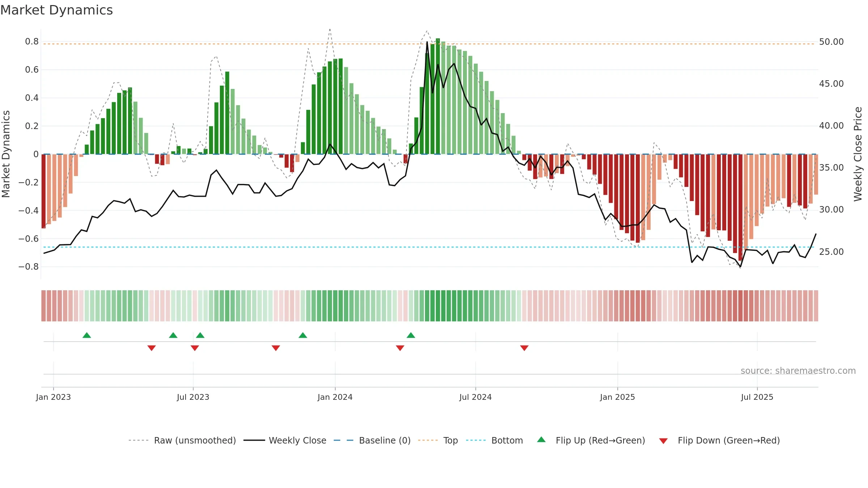Image resolution: width=868 pixels, height=488 pixels.
Task: Toggle the Bottom legend entry
Action: pyautogui.click(x=494, y=440)
